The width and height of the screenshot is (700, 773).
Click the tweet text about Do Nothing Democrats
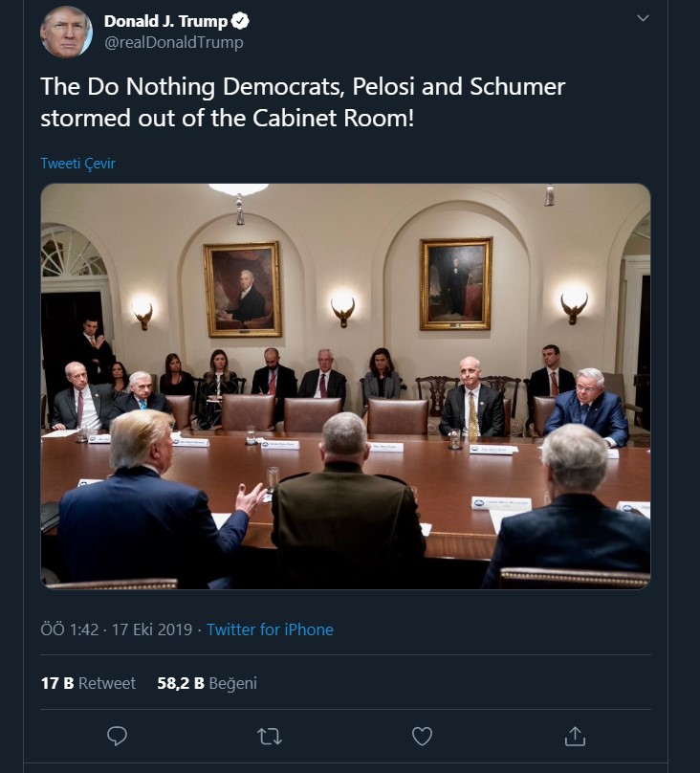click(302, 102)
